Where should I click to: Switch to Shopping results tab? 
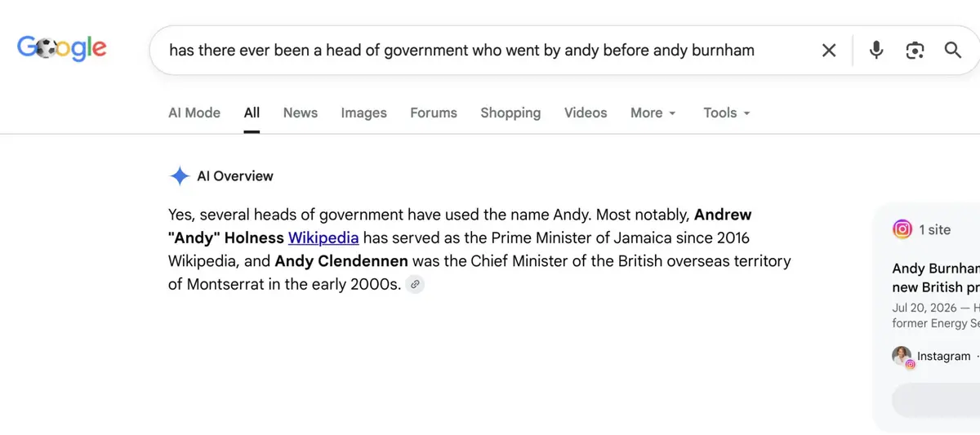pos(510,113)
